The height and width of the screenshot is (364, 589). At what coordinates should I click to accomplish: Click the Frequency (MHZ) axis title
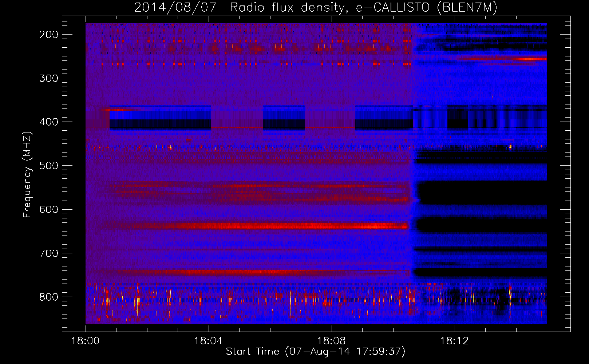pyautogui.click(x=28, y=174)
